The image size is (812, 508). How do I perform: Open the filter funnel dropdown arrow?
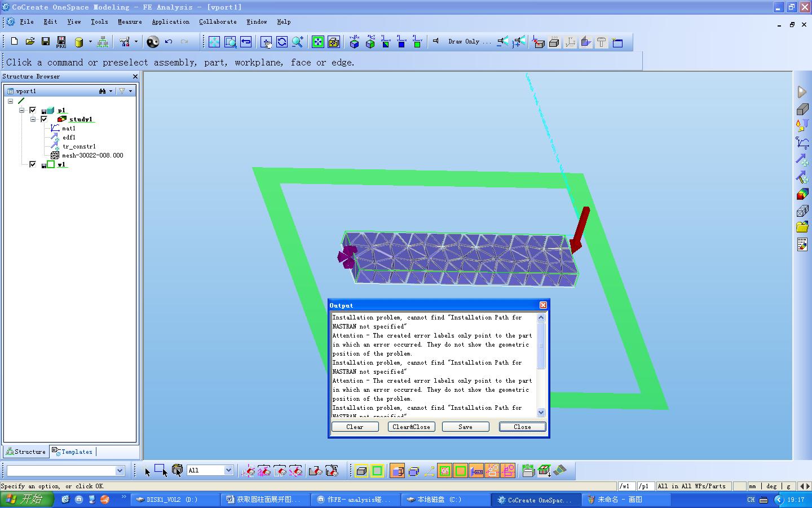[130, 91]
